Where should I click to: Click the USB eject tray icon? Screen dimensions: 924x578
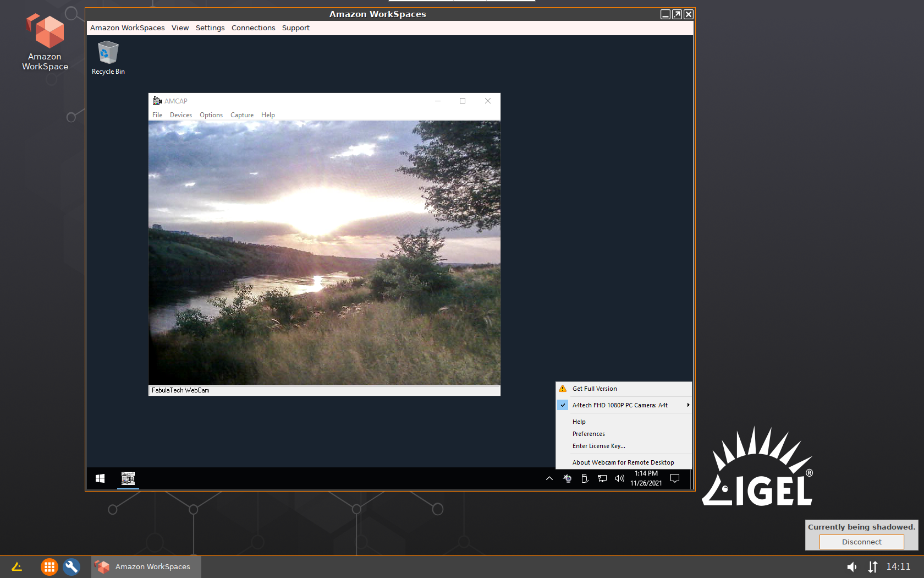point(585,478)
